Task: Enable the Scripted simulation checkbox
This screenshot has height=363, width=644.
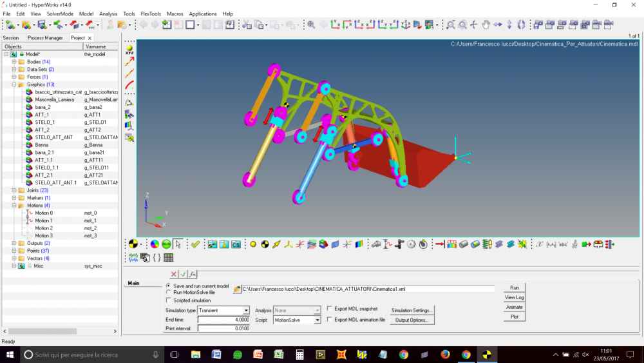Action: point(169,300)
